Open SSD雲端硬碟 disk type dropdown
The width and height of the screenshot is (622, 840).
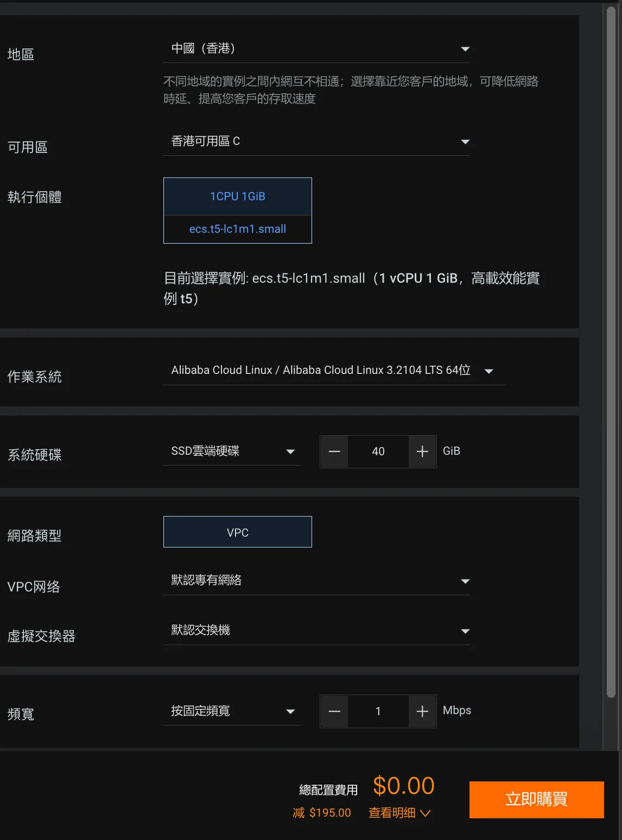(x=232, y=451)
